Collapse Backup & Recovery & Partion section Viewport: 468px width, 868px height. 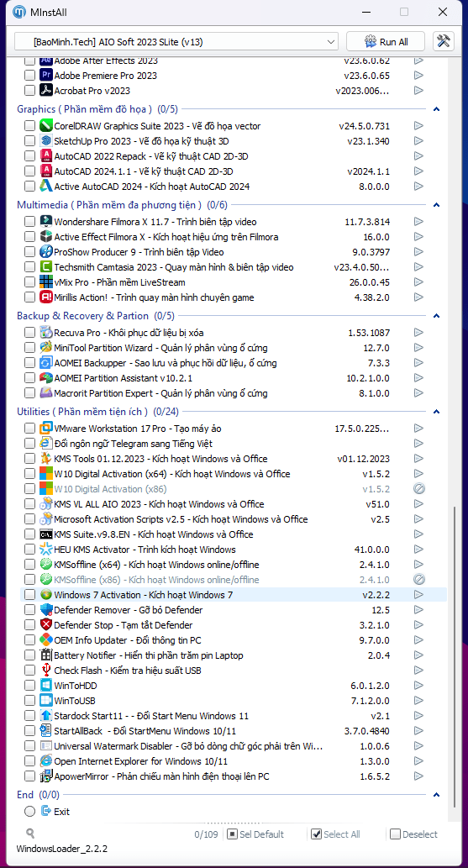pos(436,316)
